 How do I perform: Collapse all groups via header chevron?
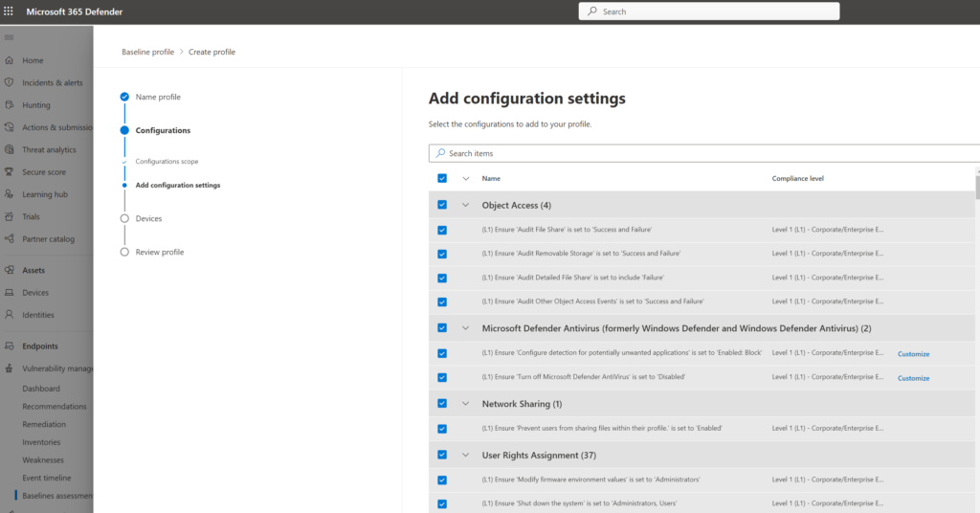click(x=466, y=178)
